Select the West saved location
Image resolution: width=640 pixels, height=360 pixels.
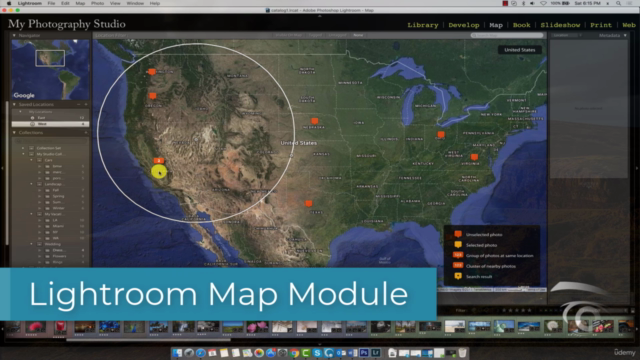50,124
